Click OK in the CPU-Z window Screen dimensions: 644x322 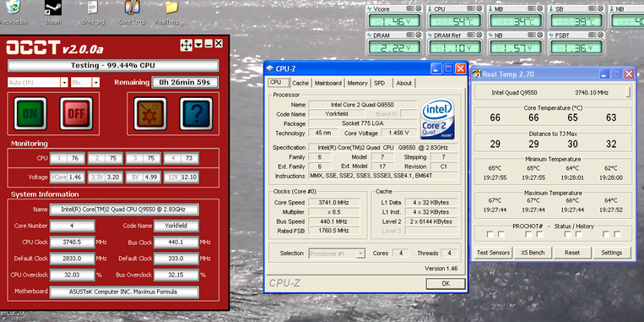click(446, 283)
